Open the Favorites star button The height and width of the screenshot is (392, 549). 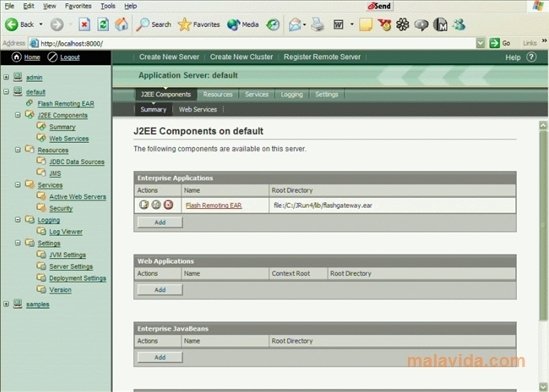coord(199,24)
